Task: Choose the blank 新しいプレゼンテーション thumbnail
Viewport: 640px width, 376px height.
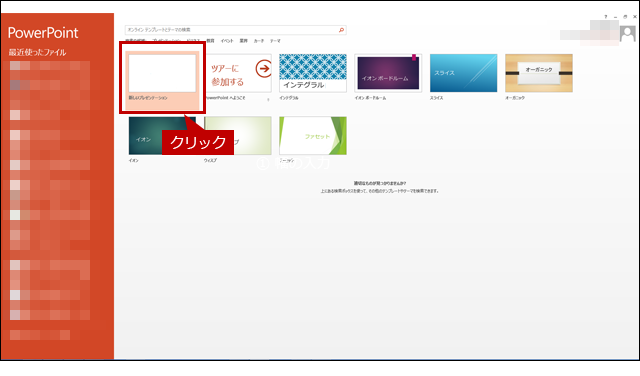Action: (x=162, y=73)
